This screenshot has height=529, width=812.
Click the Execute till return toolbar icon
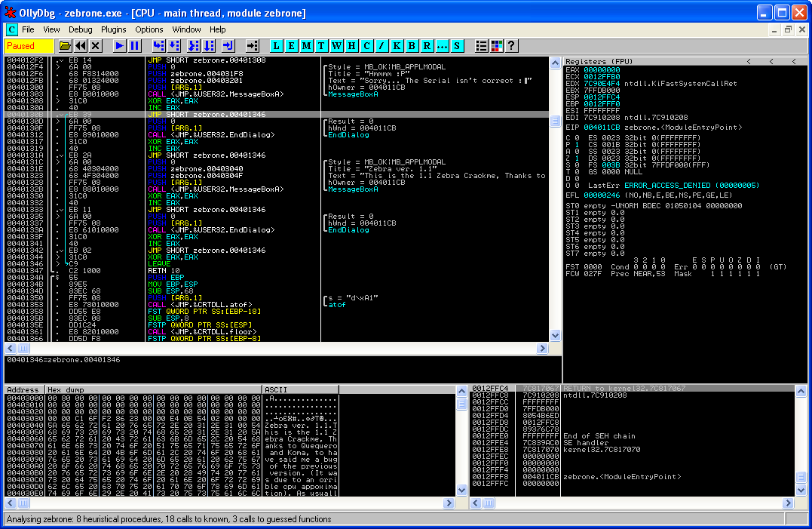click(x=228, y=45)
